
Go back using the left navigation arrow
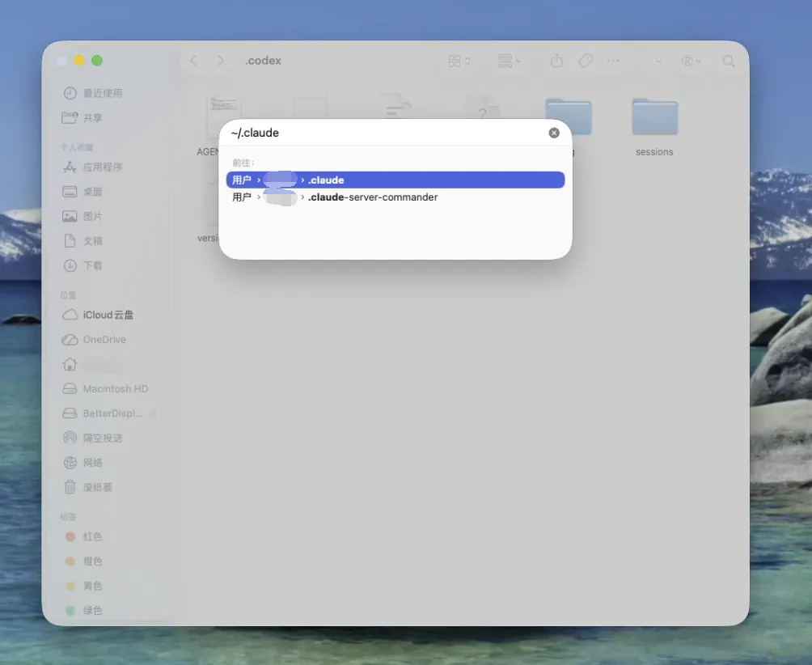point(192,61)
